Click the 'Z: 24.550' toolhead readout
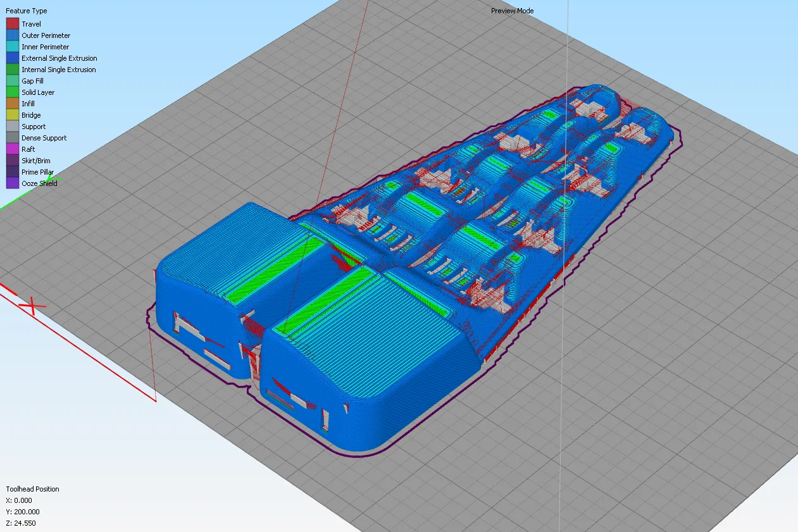Viewport: 798px width, 532px height. click(x=21, y=523)
